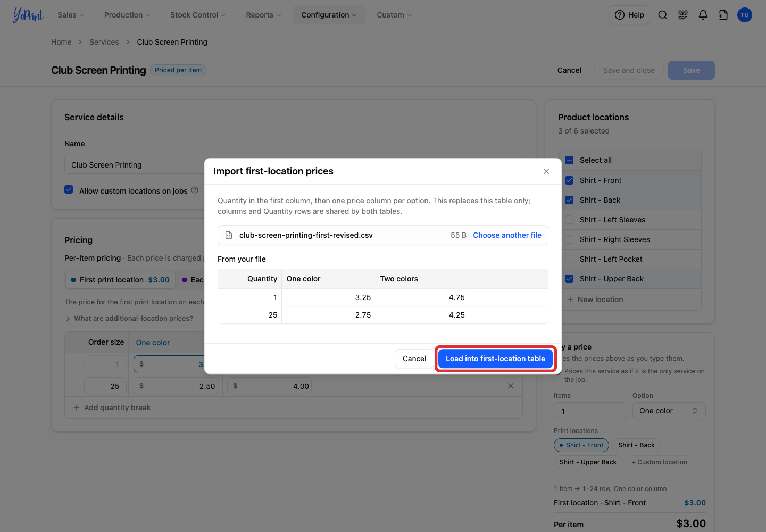Expand What are additional-location prices
This screenshot has width=766, height=532.
click(129, 318)
